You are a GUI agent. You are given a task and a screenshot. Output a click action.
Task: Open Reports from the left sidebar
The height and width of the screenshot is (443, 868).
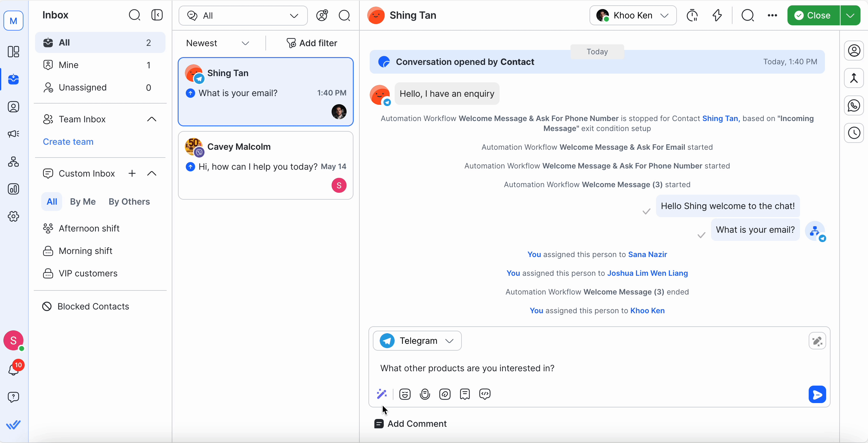pyautogui.click(x=13, y=189)
